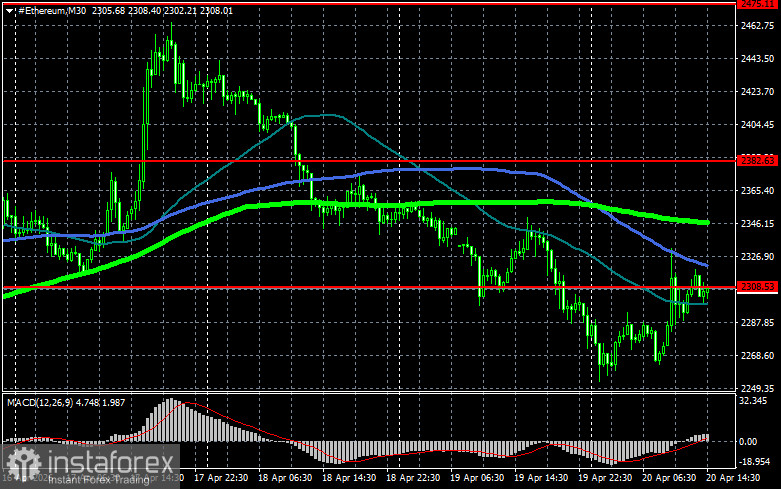
Task: Select the red 2382.63 price level tag
Action: point(757,160)
